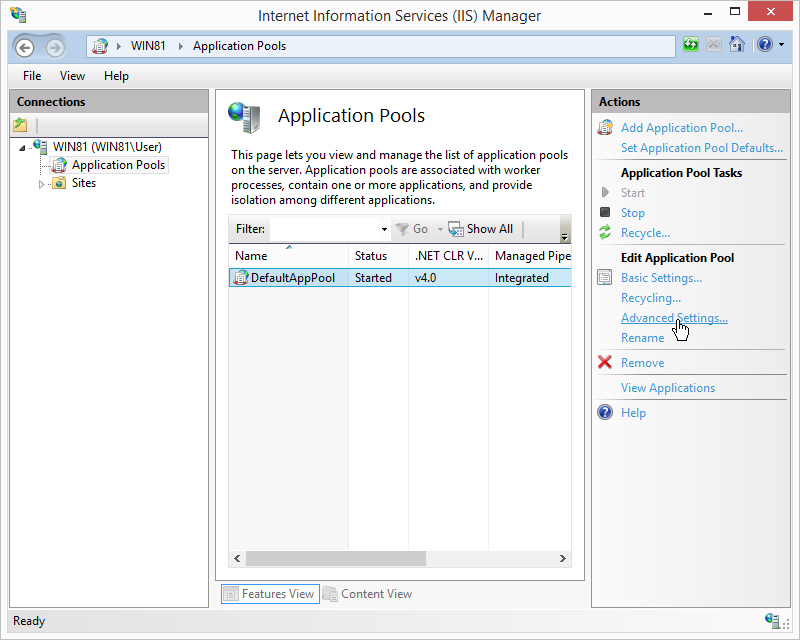The height and width of the screenshot is (640, 800).
Task: Open the Go button dropdown arrow
Action: pyautogui.click(x=440, y=229)
